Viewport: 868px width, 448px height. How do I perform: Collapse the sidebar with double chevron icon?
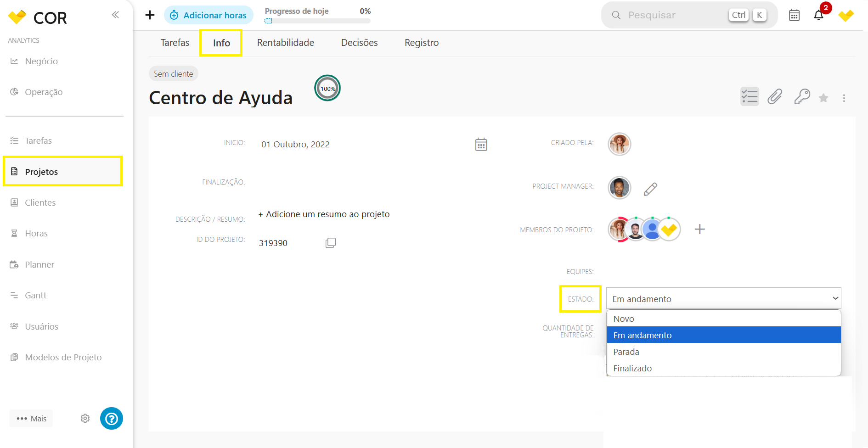point(115,15)
